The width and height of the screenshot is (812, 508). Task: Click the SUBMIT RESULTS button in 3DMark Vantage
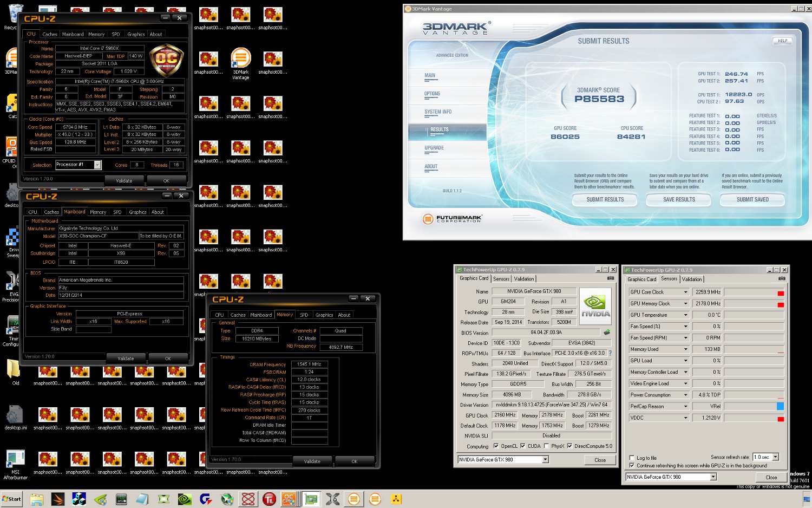pos(605,199)
